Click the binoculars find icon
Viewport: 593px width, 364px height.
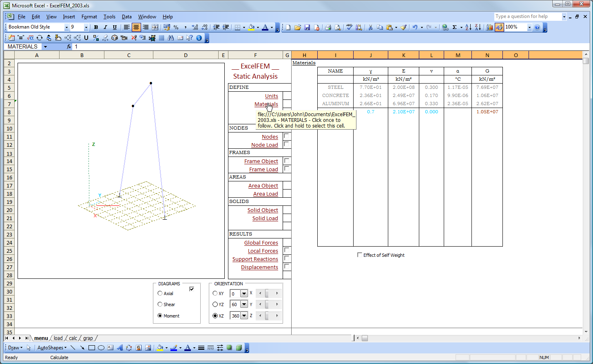[171, 38]
